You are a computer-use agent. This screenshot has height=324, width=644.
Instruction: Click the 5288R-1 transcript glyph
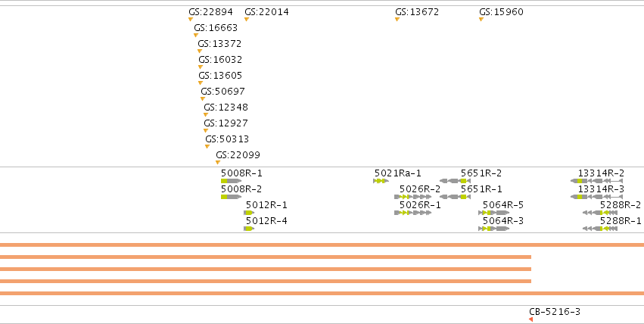(600, 229)
